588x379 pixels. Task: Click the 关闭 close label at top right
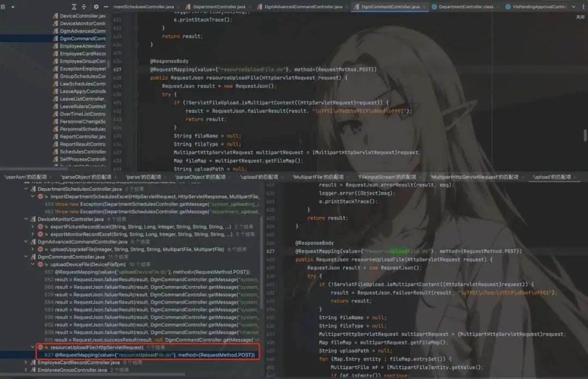580,17
